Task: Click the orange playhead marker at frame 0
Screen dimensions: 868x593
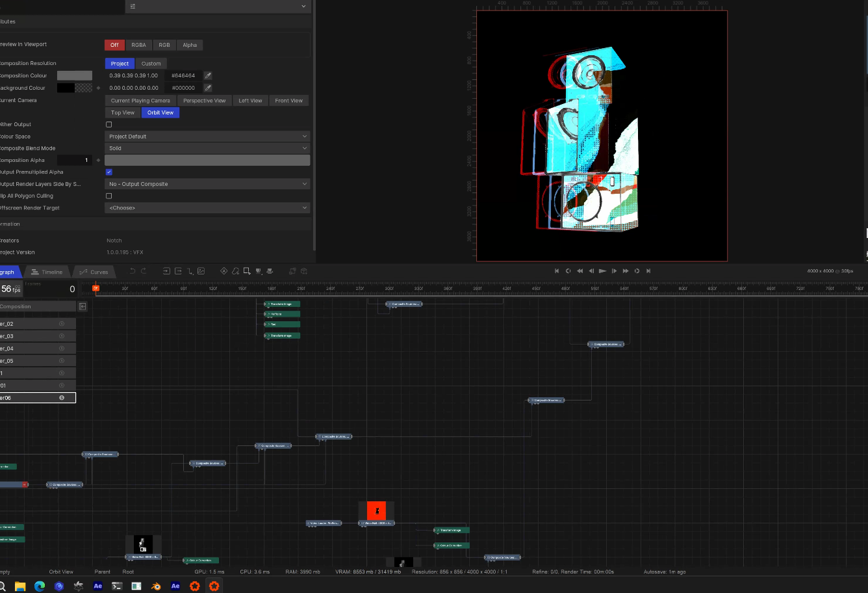Action: pos(96,288)
